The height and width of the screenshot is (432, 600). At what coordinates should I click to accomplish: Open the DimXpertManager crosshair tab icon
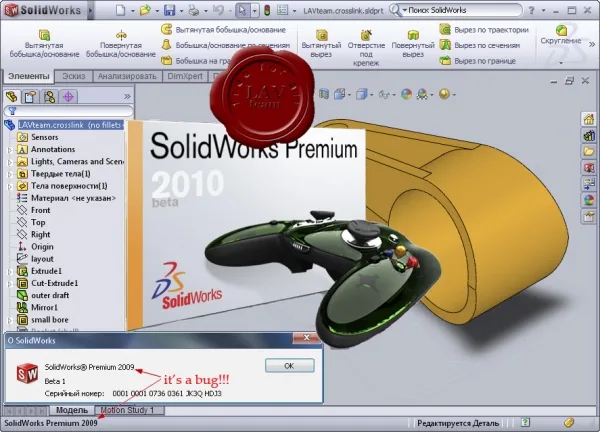68,96
